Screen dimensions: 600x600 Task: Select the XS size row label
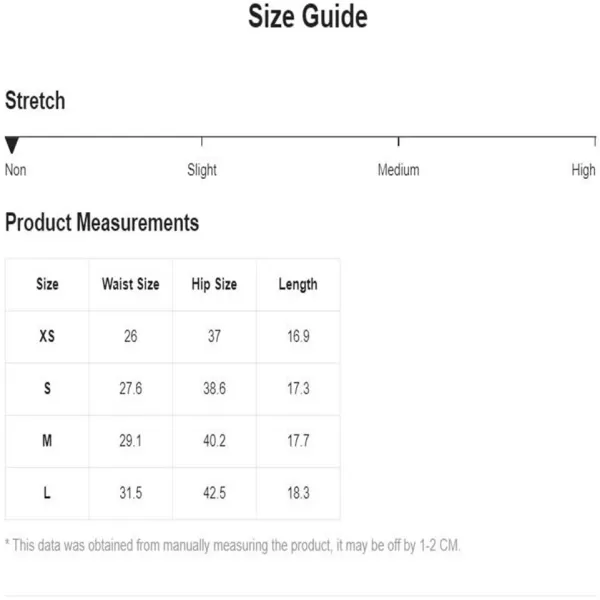pos(47,336)
